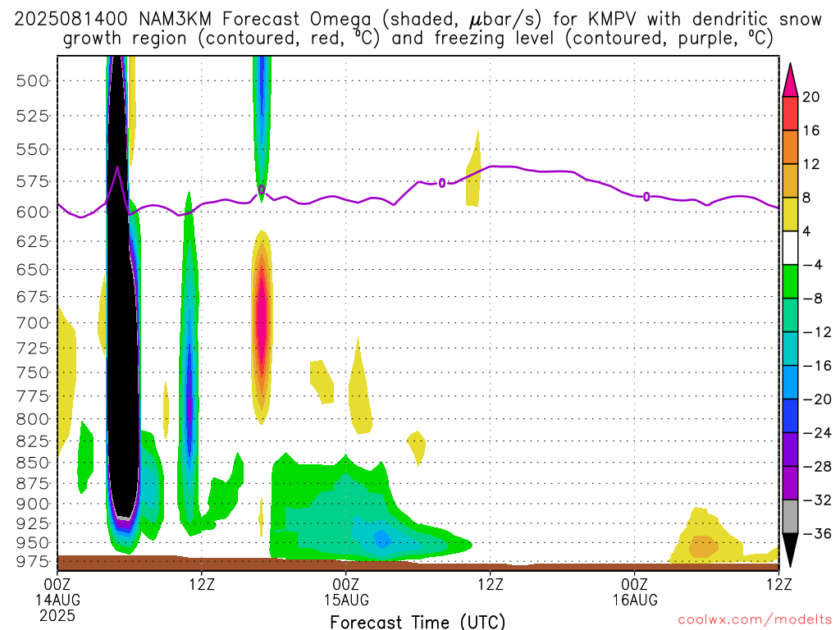Click the color bar value label -24
Screen dimensions: 840x630
pos(817,433)
